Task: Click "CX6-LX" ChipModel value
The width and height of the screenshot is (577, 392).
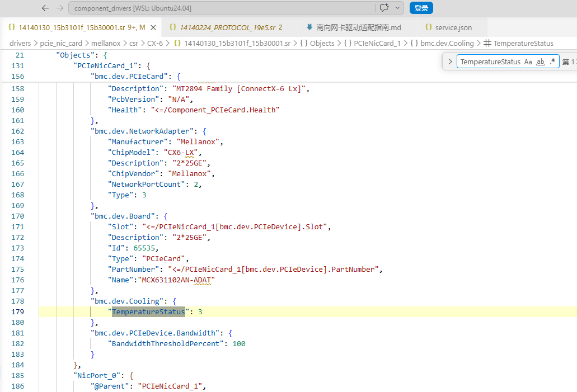Action: [181, 153]
